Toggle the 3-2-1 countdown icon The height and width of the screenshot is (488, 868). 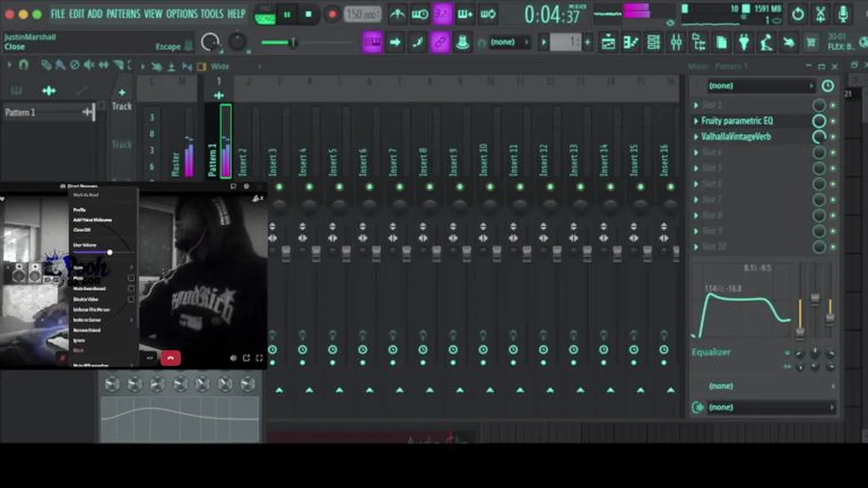pyautogui.click(x=443, y=14)
